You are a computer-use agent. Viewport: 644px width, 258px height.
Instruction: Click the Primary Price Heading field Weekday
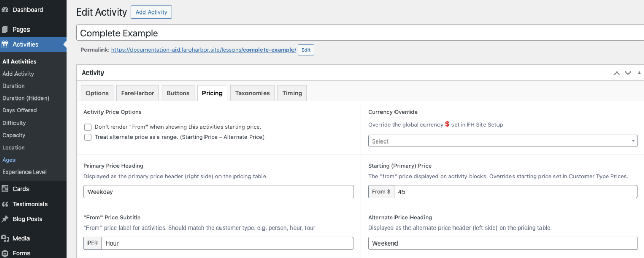218,192
